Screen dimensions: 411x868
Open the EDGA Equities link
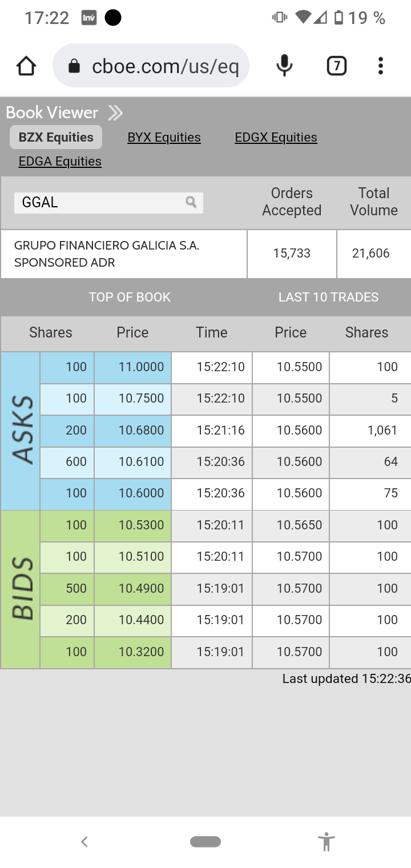(x=60, y=162)
